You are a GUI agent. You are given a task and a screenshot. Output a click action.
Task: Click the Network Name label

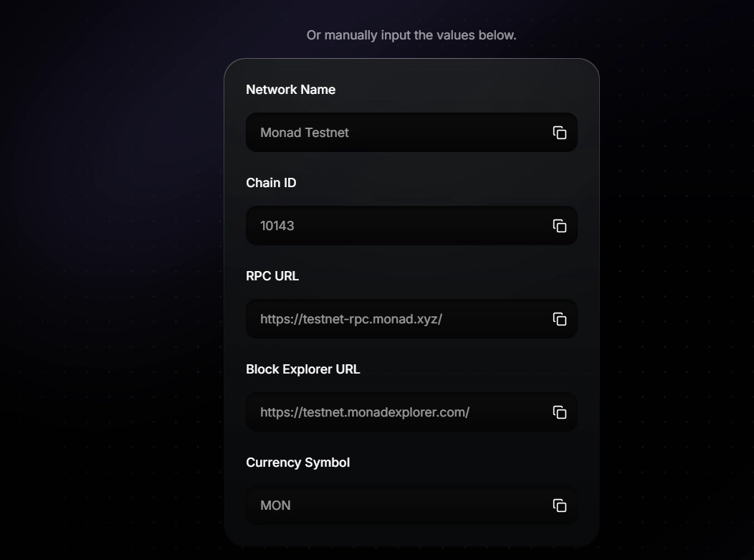tap(291, 89)
